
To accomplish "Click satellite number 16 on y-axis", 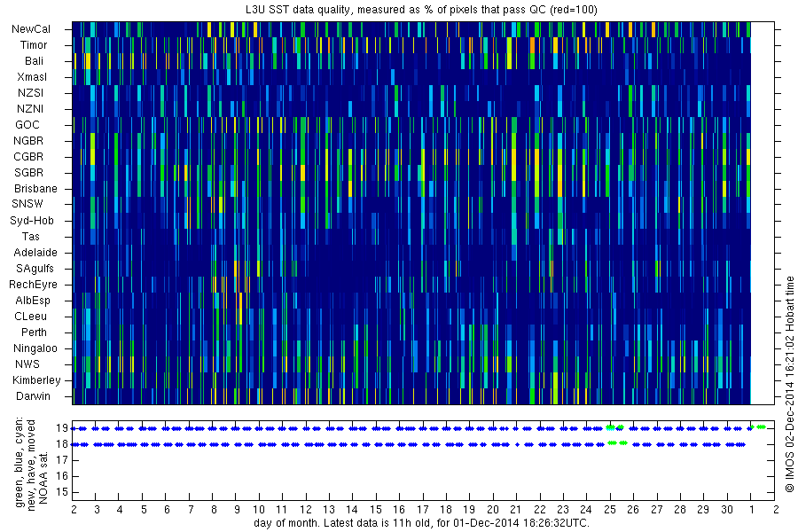I will 62,476.
